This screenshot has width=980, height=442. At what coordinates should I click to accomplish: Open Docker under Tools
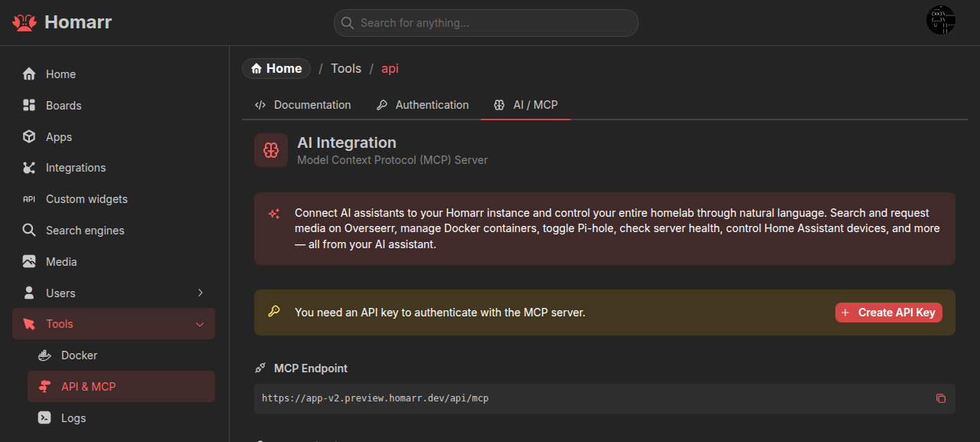click(x=121, y=355)
